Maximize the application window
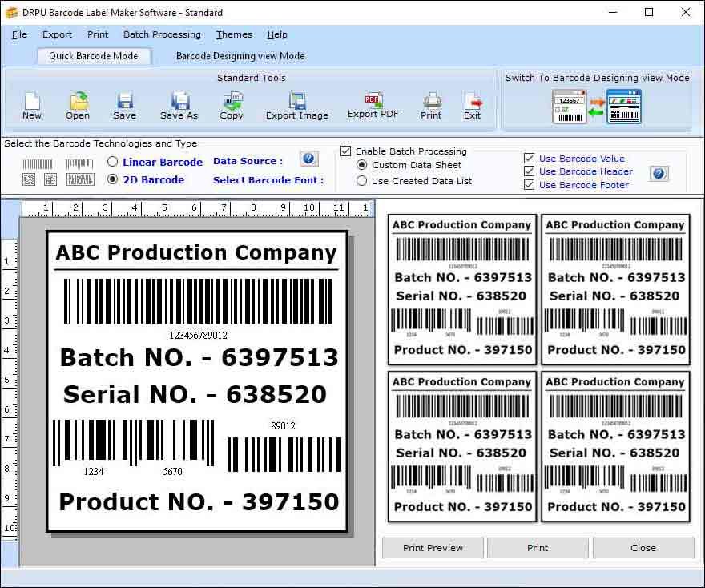 pyautogui.click(x=649, y=12)
